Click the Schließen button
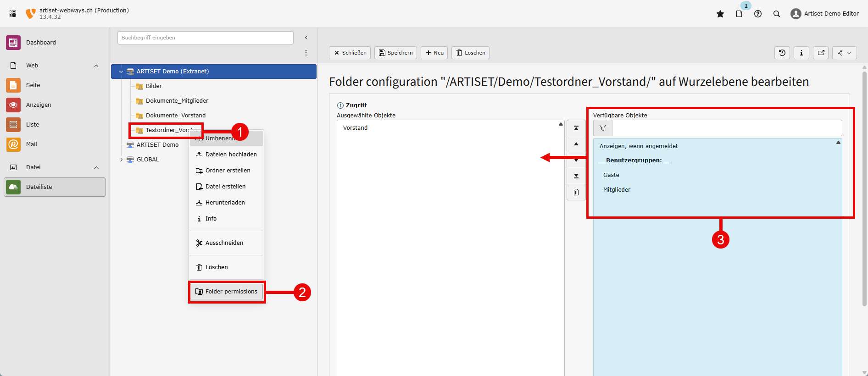Viewport: 868px width, 376px height. coord(350,53)
